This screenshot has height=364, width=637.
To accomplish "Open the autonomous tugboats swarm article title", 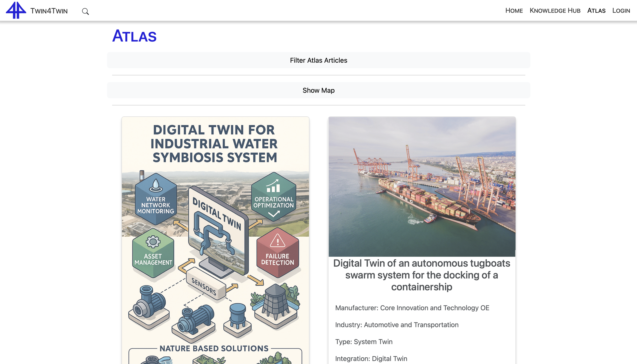I will (x=422, y=275).
